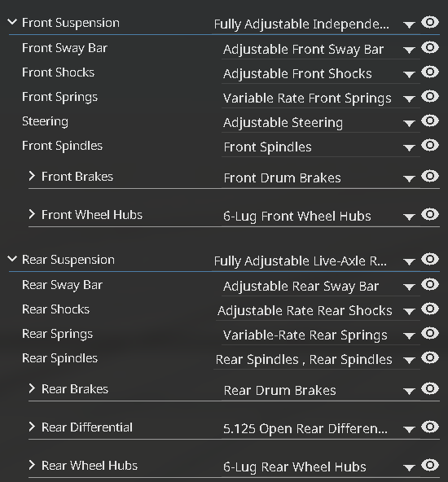The height and width of the screenshot is (482, 448).
Task: Toggle Front Shocks eye icon
Action: pyautogui.click(x=430, y=72)
